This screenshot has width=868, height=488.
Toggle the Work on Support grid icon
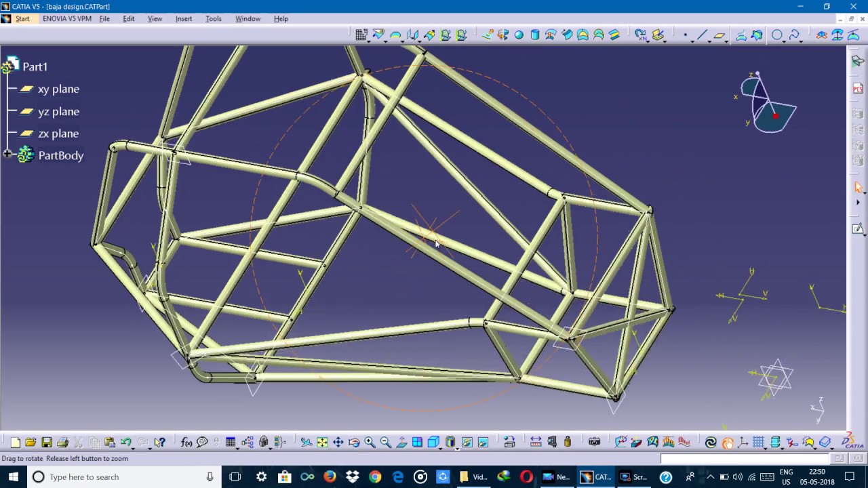[758, 443]
